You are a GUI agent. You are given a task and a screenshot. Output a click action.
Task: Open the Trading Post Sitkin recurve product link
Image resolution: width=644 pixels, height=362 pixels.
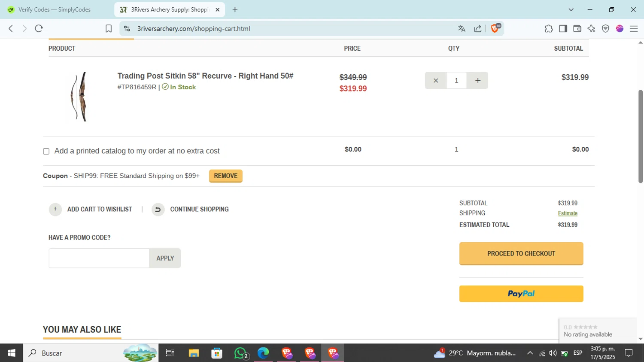pos(205,76)
